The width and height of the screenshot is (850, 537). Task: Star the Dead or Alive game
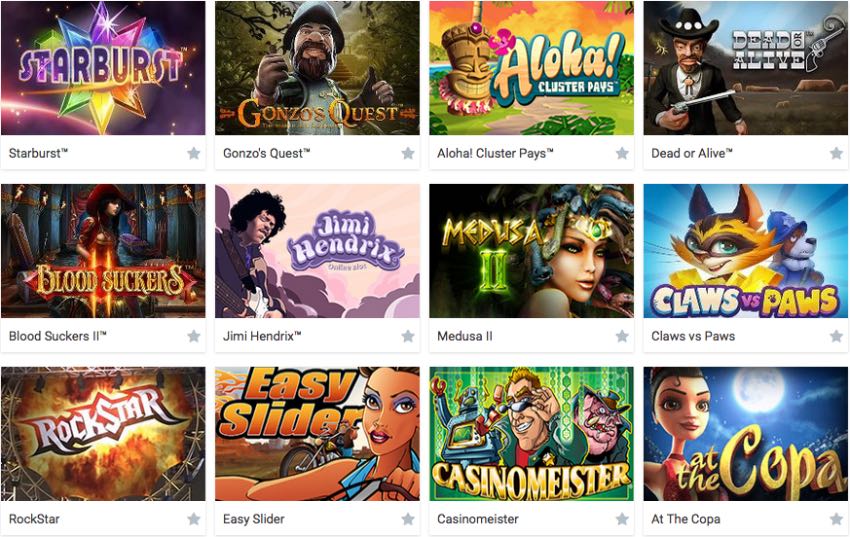(836, 153)
